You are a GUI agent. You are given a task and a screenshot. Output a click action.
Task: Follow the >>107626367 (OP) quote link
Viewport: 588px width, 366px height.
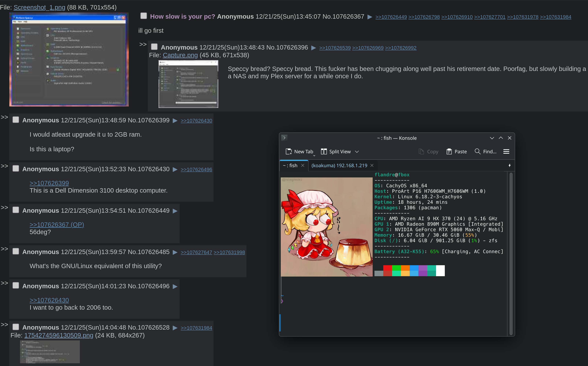pyautogui.click(x=57, y=225)
